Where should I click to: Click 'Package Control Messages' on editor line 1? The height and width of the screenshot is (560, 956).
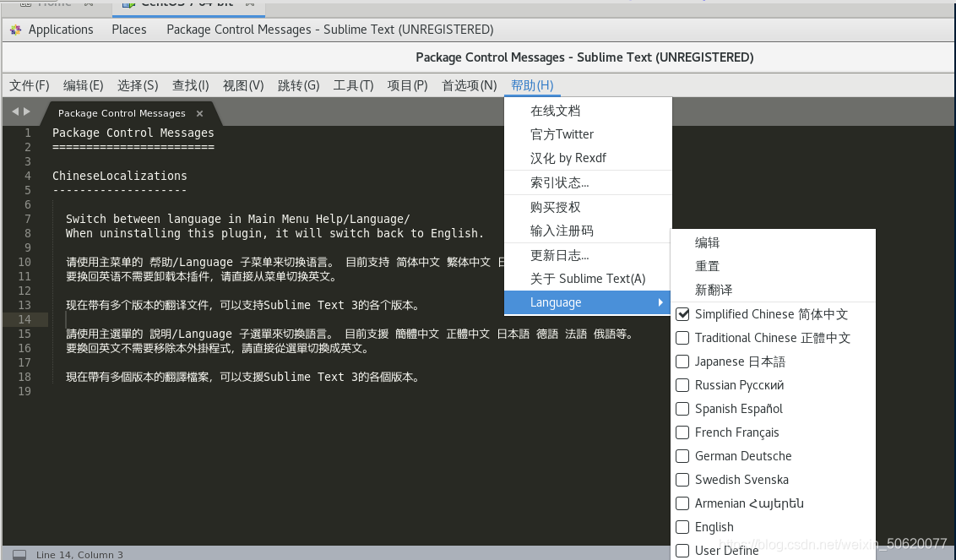[x=133, y=133]
